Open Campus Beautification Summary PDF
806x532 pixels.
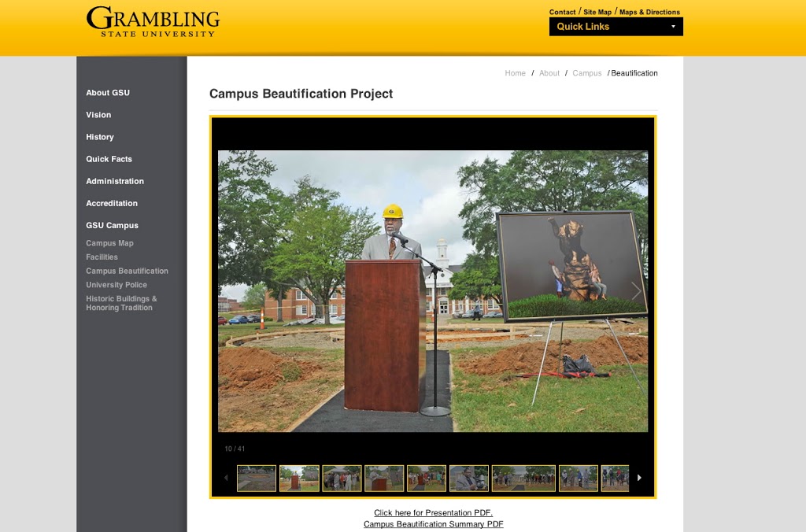click(433, 524)
